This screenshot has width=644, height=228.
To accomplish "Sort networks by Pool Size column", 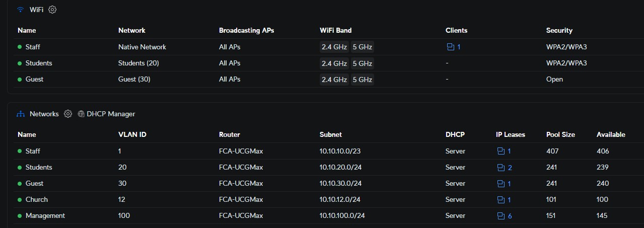I will point(560,134).
